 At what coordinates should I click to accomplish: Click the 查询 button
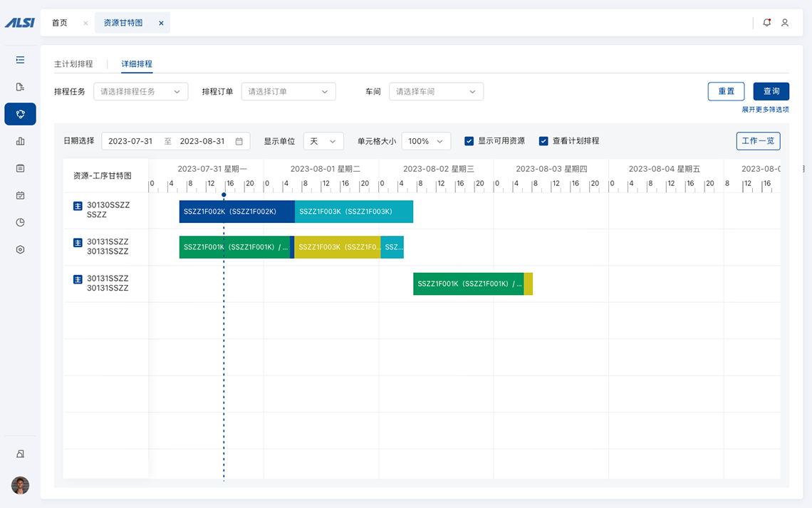(771, 91)
